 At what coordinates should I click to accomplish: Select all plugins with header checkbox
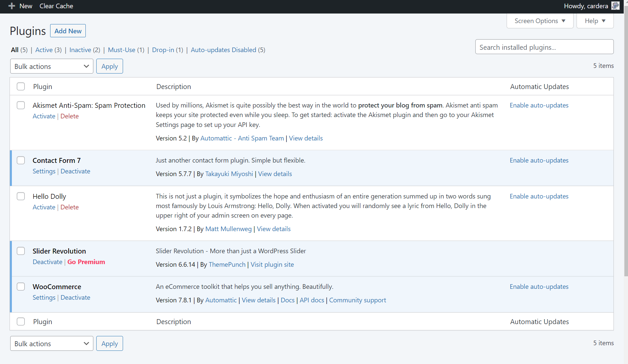tap(21, 86)
